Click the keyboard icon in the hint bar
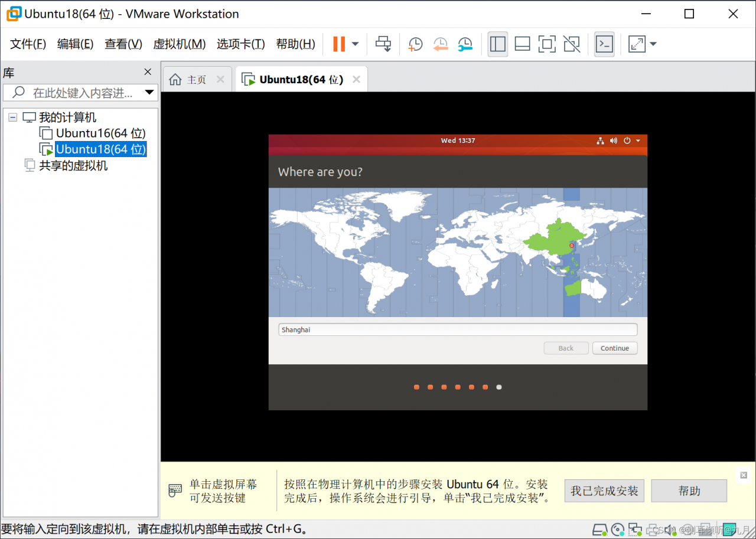 pyautogui.click(x=175, y=491)
